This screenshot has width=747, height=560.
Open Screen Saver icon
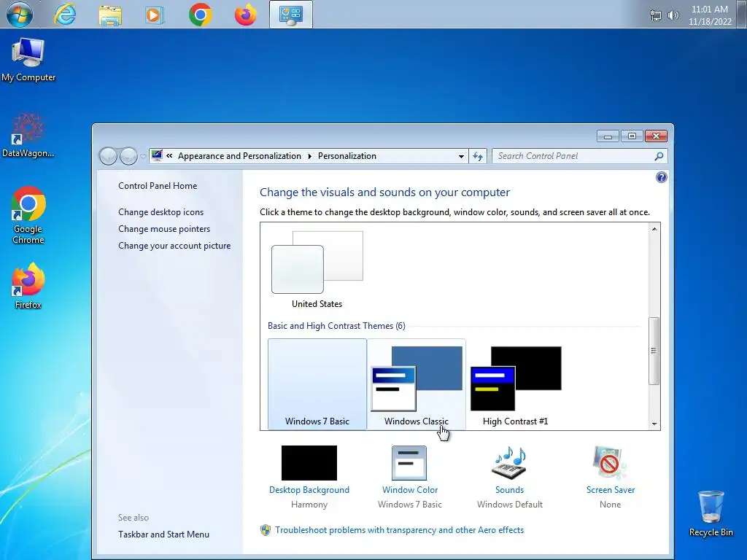coord(610,463)
